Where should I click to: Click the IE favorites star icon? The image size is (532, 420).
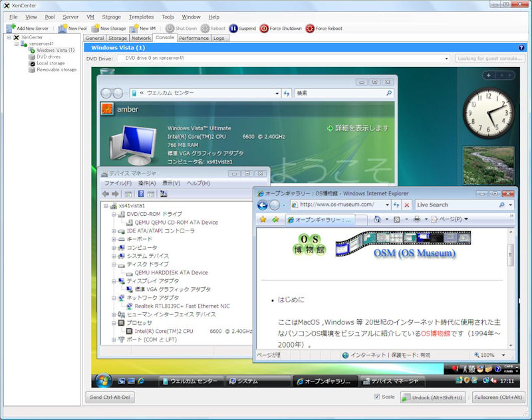point(263,219)
